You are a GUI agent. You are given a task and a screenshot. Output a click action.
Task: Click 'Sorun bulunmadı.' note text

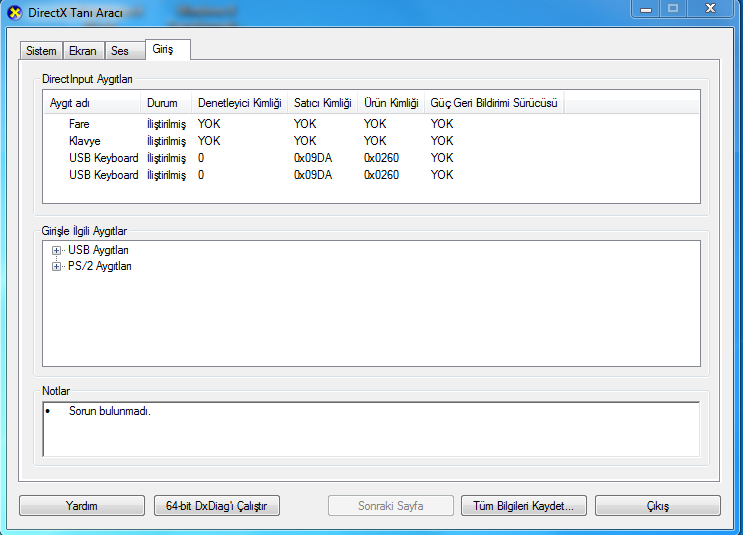(x=109, y=411)
